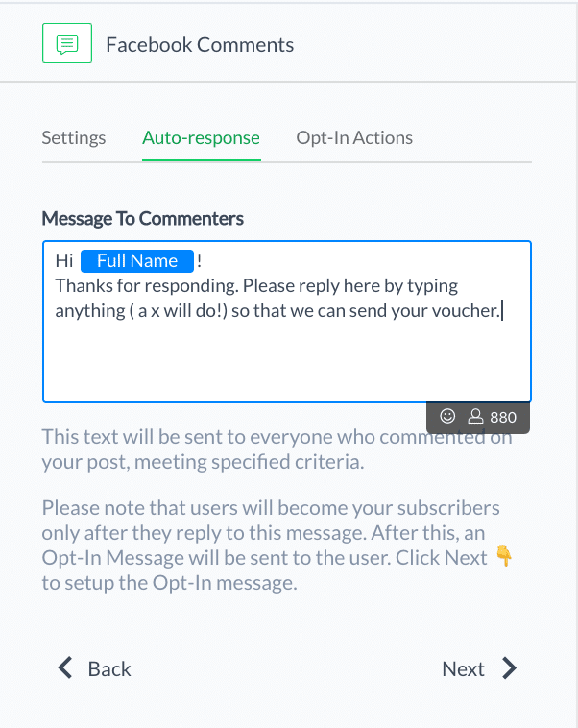
Task: Click inside the Message To Commenters textbox
Action: [287, 322]
